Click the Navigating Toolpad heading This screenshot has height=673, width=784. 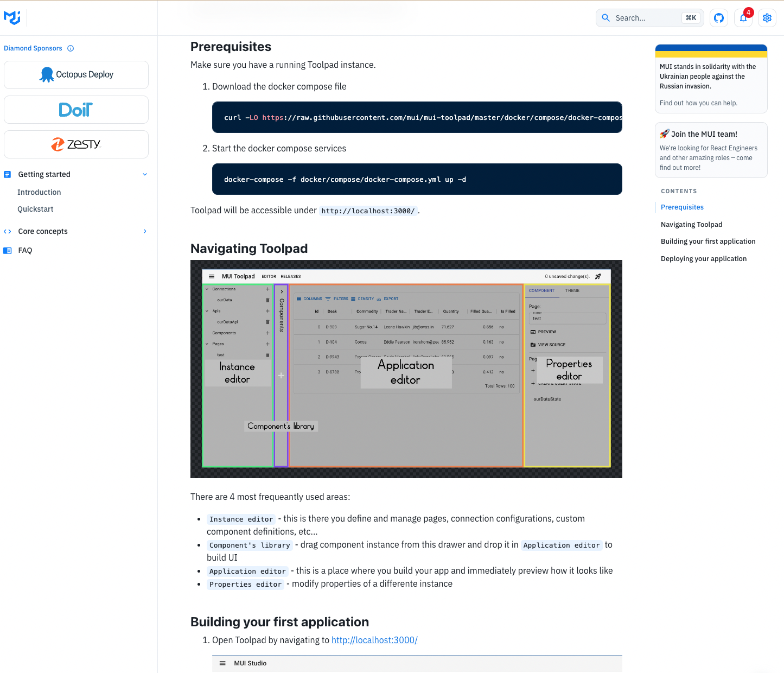(249, 249)
